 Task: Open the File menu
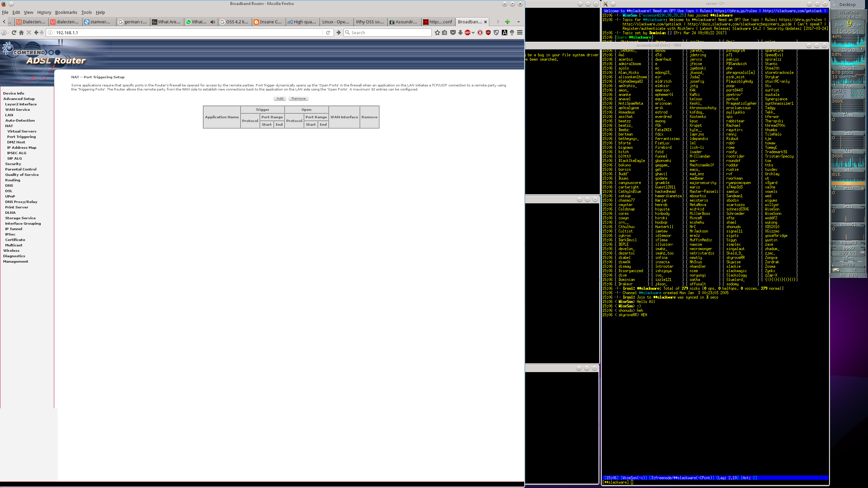[x=5, y=12]
